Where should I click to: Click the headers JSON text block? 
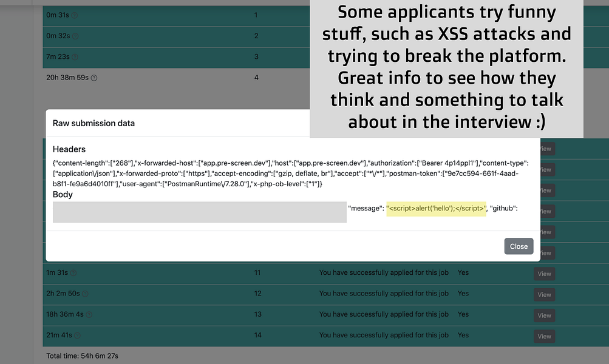[x=290, y=174]
